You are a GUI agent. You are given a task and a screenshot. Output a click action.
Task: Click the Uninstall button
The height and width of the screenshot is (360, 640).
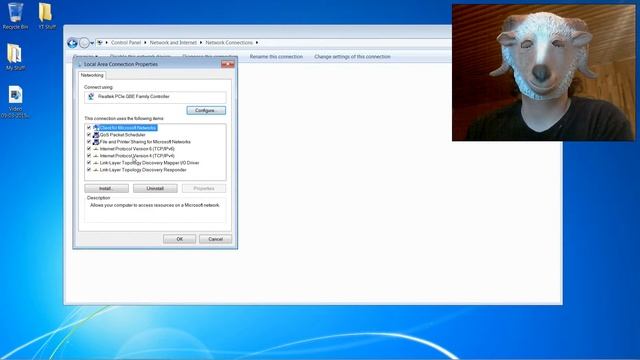click(155, 189)
